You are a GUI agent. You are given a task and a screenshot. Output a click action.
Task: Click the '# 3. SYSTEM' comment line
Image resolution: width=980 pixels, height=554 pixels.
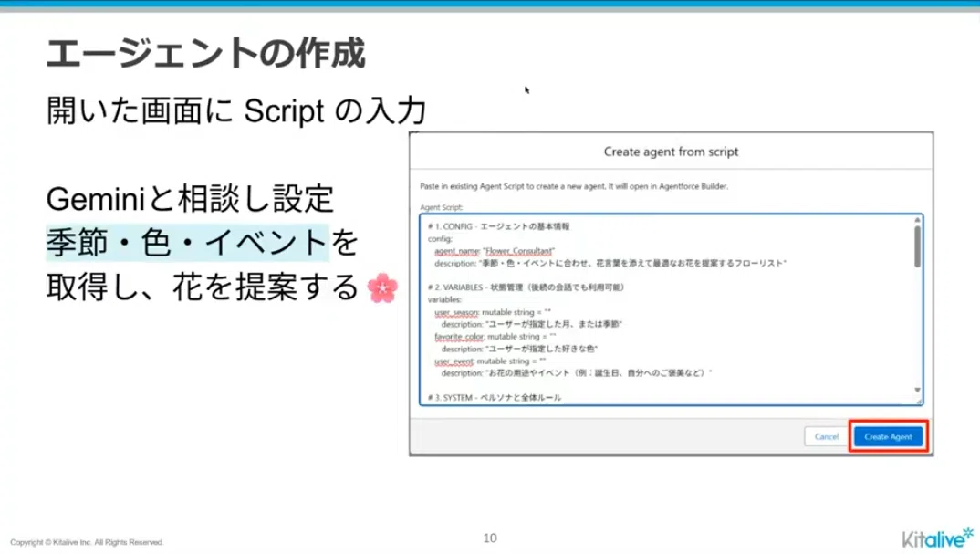point(494,398)
